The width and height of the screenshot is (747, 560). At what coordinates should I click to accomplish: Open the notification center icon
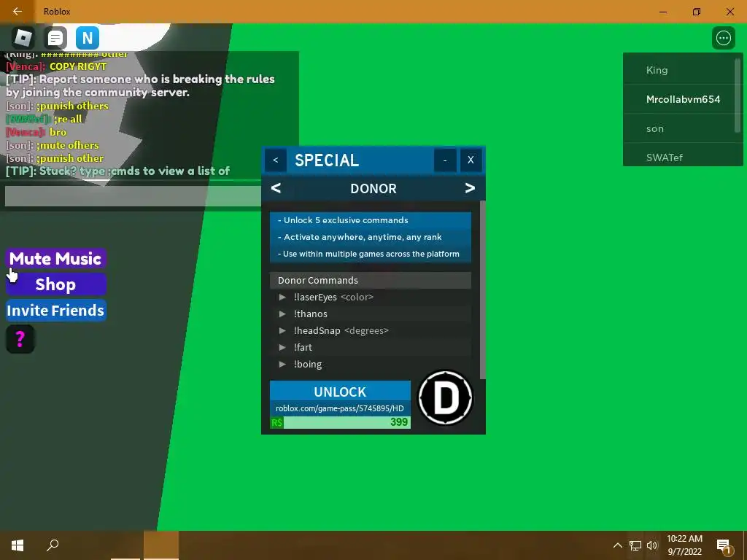click(x=724, y=546)
